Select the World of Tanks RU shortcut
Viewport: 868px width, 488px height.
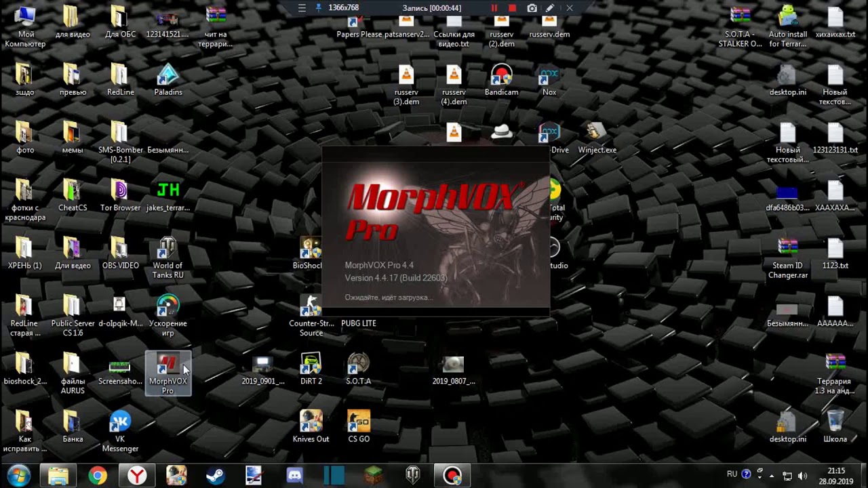167,258
